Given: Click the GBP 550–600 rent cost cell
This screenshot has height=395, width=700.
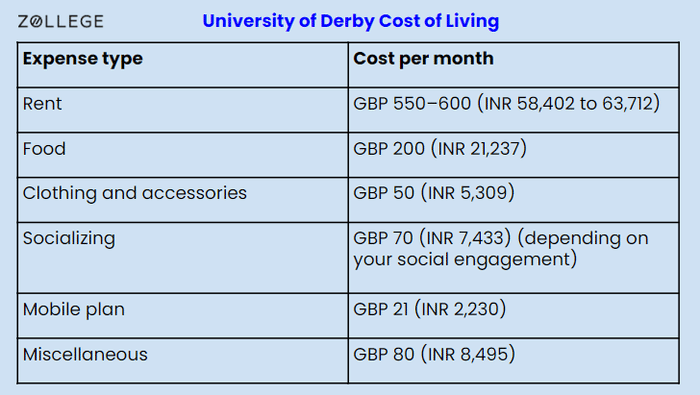Looking at the screenshot, I should [513, 110].
